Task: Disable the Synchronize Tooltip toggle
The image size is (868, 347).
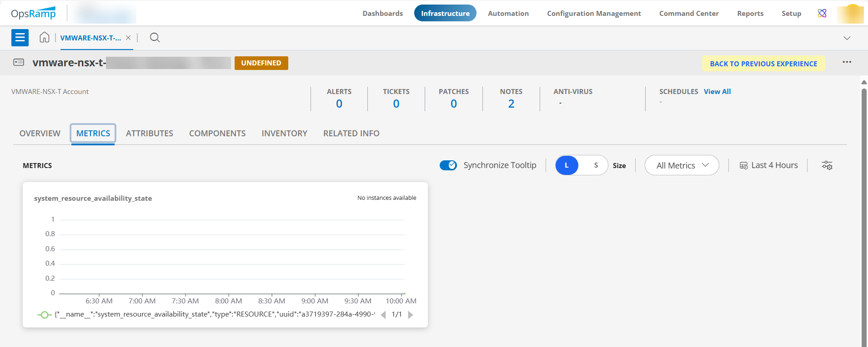Action: pyautogui.click(x=448, y=165)
